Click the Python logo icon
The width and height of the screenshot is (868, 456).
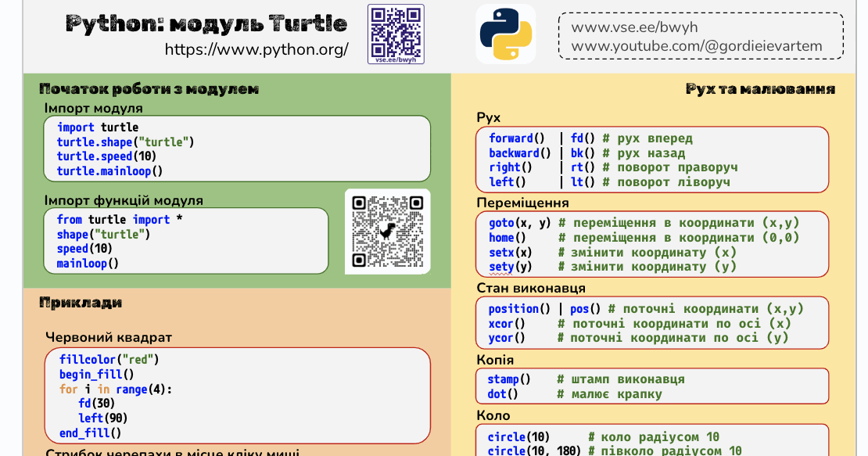point(504,35)
